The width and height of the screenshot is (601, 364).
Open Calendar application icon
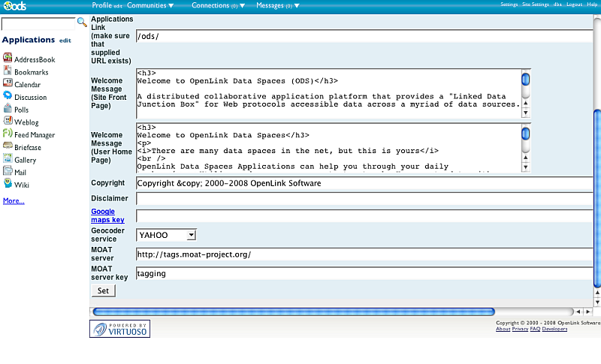[x=8, y=83]
